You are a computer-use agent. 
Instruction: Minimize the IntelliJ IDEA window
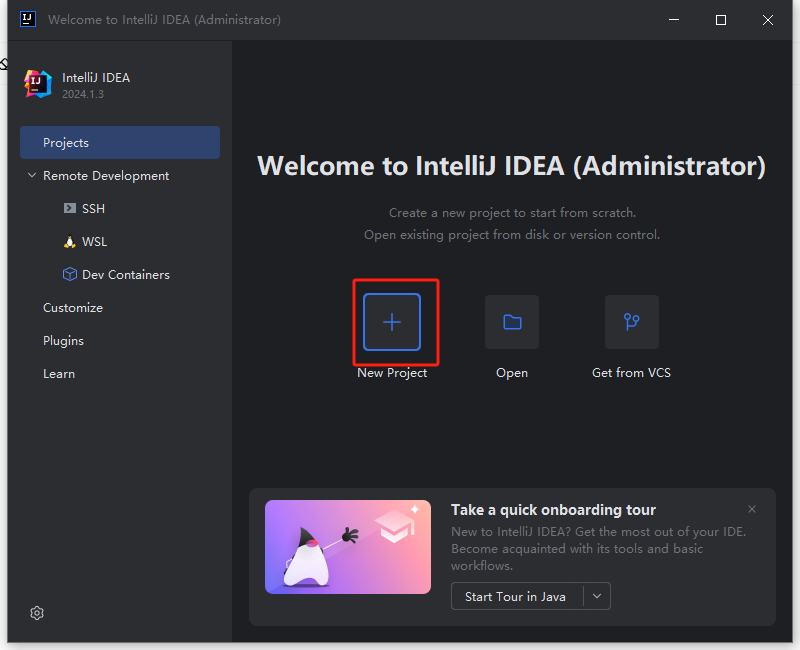click(x=674, y=20)
